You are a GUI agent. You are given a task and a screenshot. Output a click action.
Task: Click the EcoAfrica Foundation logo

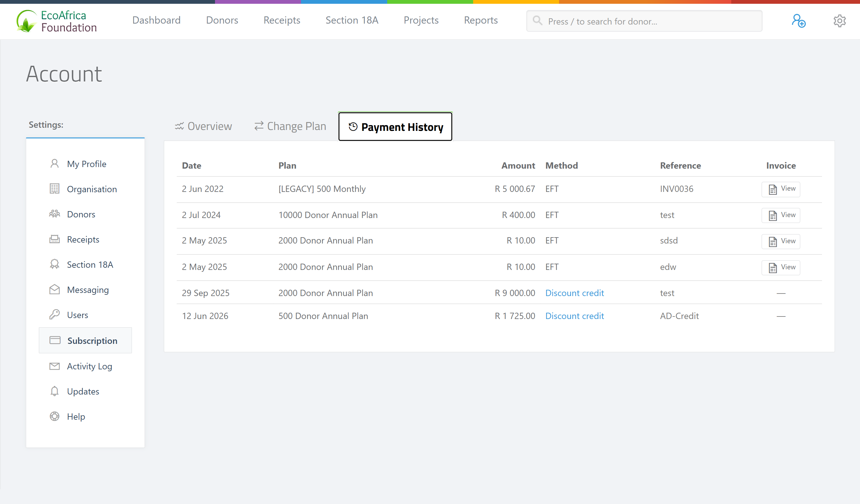[57, 21]
